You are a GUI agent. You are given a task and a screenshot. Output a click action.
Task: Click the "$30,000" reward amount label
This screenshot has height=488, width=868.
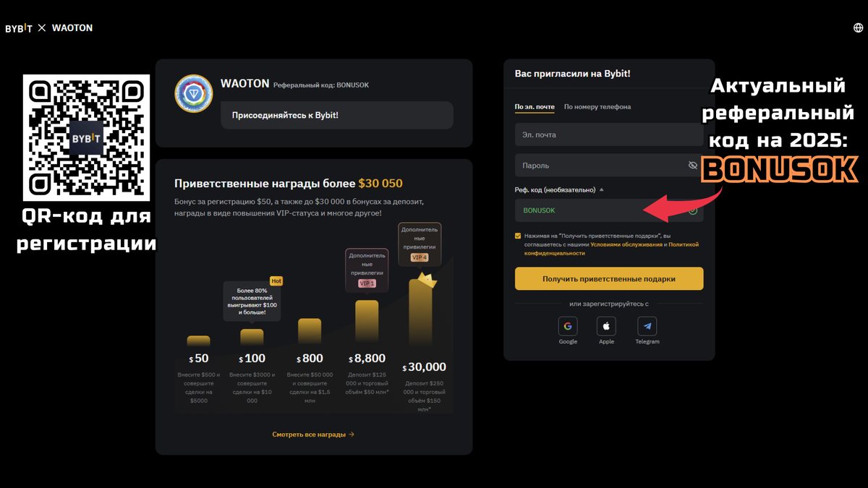425,367
